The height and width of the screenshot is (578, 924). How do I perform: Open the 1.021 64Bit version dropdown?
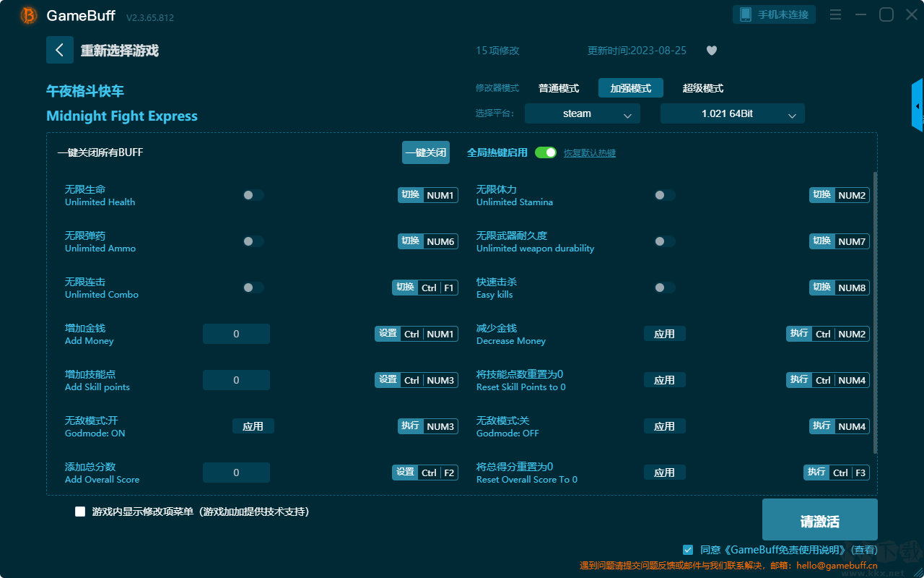coord(733,113)
